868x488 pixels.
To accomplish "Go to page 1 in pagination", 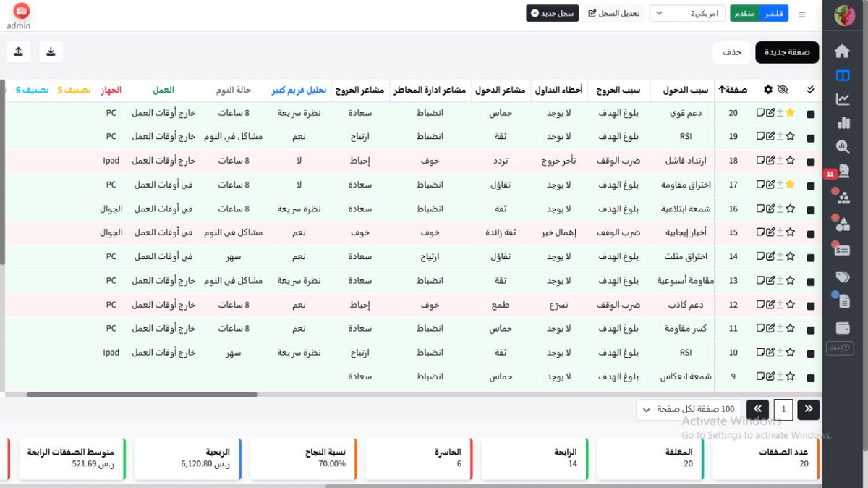I will tap(783, 409).
